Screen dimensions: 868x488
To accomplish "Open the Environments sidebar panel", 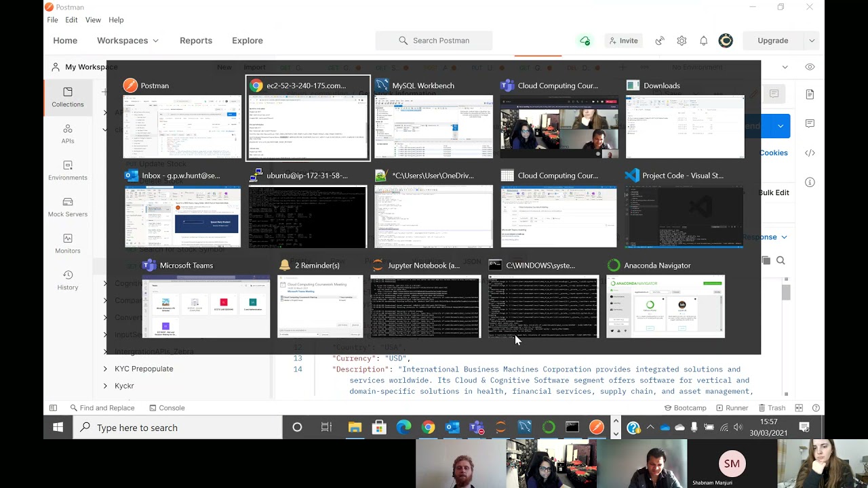I will tap(68, 171).
